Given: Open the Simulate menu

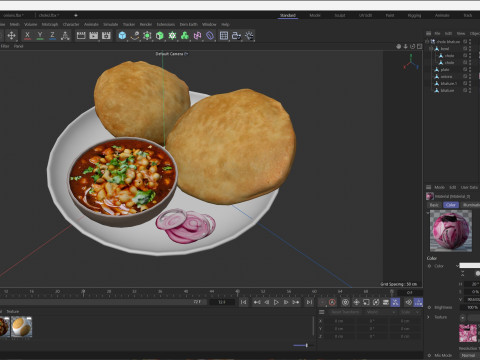Looking at the screenshot, I should click(111, 24).
